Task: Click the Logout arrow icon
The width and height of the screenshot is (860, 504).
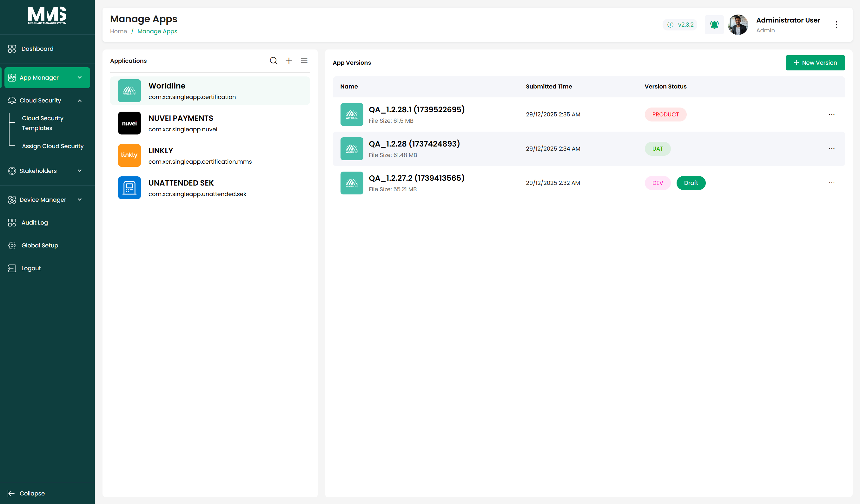Action: 12,268
